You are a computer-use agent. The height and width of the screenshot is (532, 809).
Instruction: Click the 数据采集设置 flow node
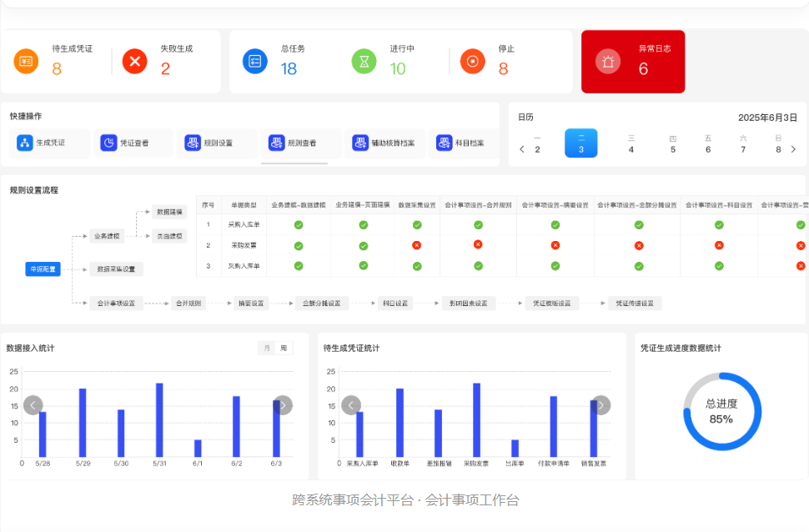(x=116, y=269)
